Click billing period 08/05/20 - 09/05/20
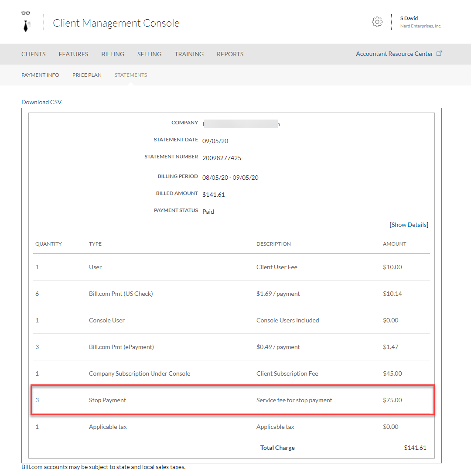Viewport: 471px width, 476px height. (x=230, y=178)
